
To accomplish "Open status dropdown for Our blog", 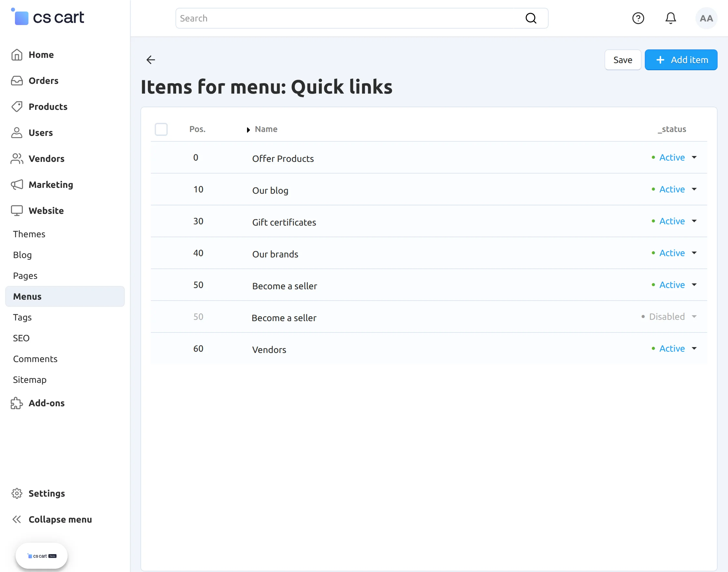I will click(x=674, y=189).
